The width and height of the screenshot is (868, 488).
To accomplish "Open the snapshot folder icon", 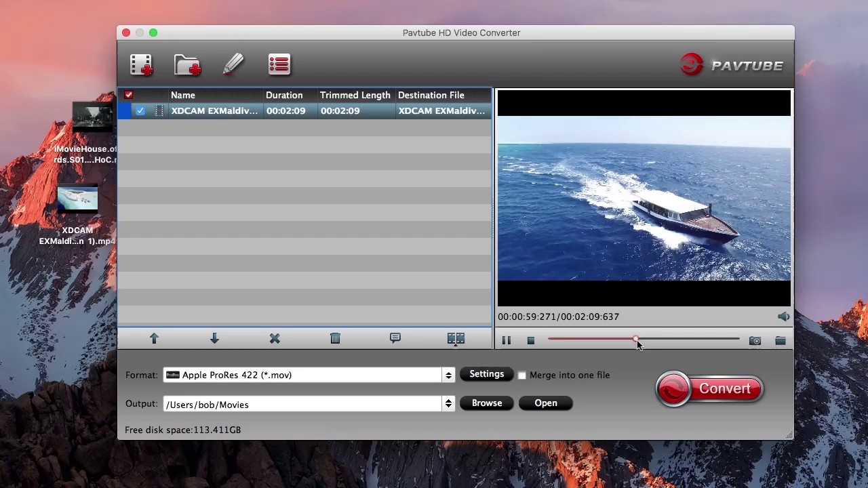I will [x=781, y=340].
